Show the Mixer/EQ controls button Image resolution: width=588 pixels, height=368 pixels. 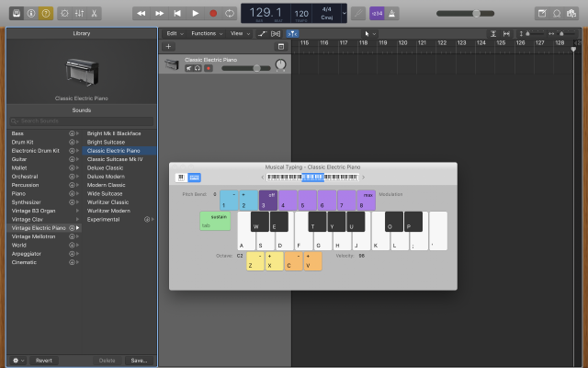click(80, 14)
